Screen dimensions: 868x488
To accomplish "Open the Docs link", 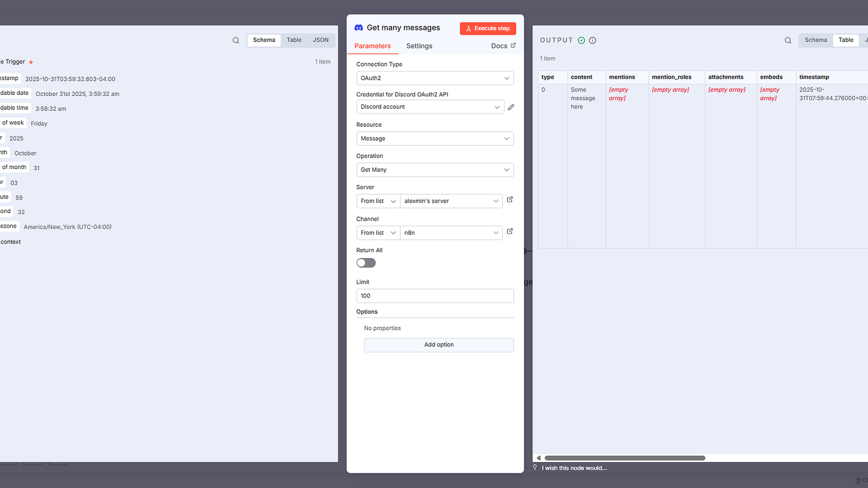I will click(503, 46).
